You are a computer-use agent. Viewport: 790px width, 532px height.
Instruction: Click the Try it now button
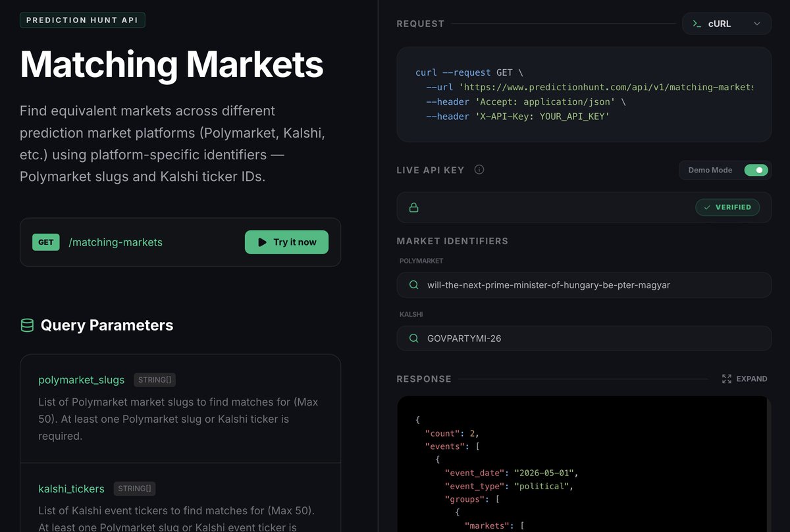(286, 242)
